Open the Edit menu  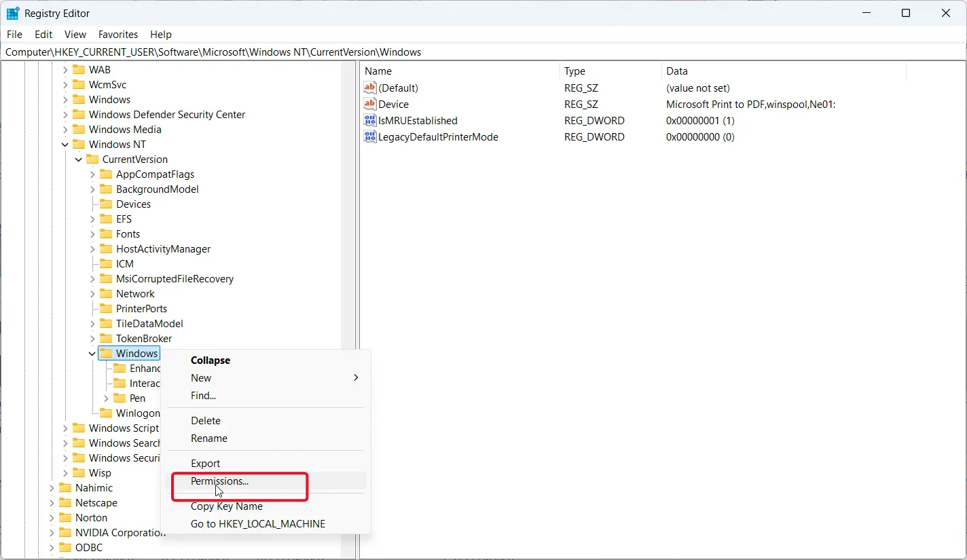(43, 34)
